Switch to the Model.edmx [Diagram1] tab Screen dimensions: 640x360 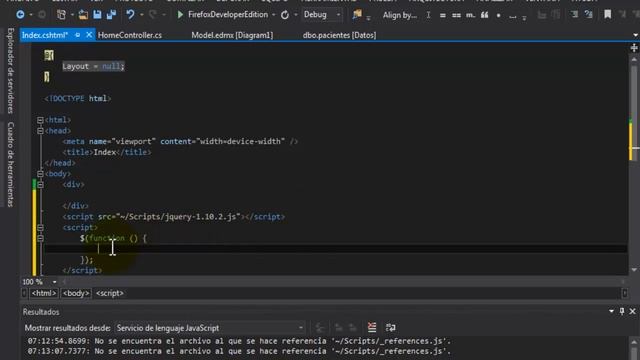click(x=232, y=36)
